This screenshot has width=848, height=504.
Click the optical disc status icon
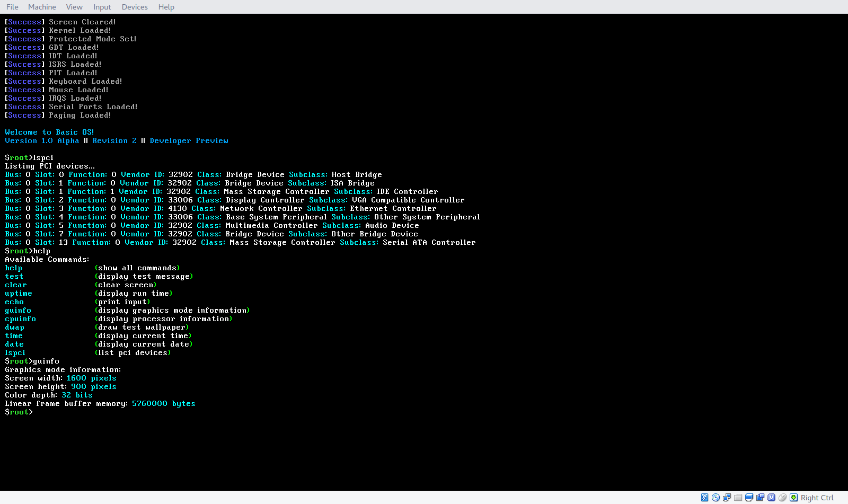(x=715, y=497)
